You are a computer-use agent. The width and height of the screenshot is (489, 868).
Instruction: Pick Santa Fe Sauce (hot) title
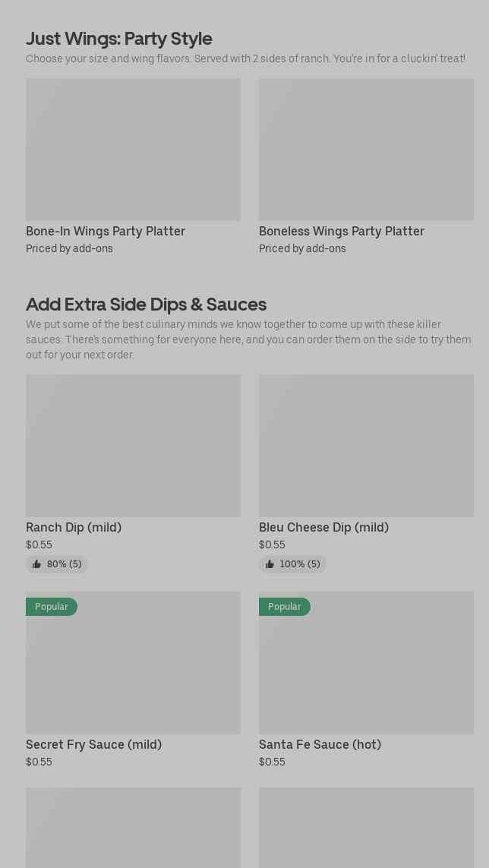point(320,744)
